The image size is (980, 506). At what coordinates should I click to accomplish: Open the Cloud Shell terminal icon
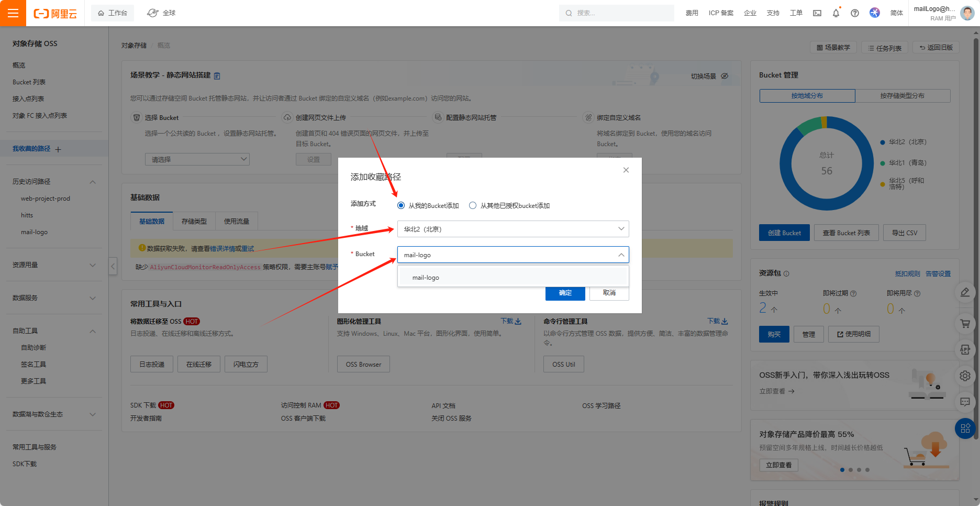tap(817, 13)
